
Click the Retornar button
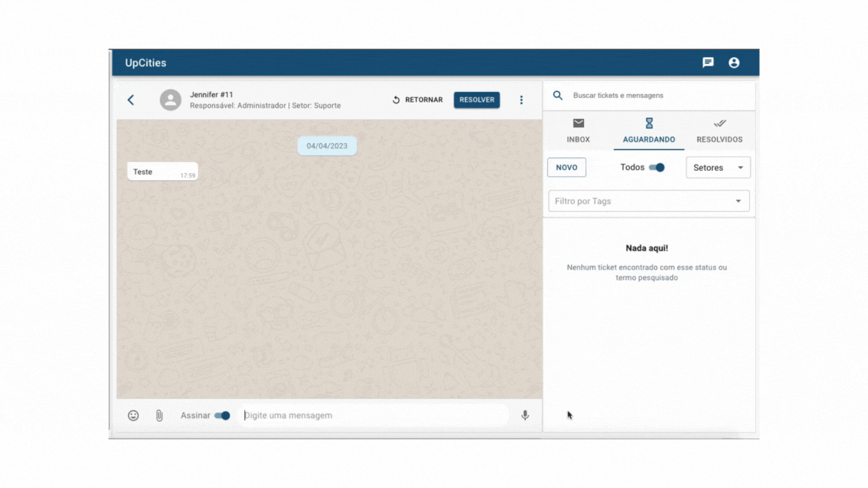click(417, 100)
